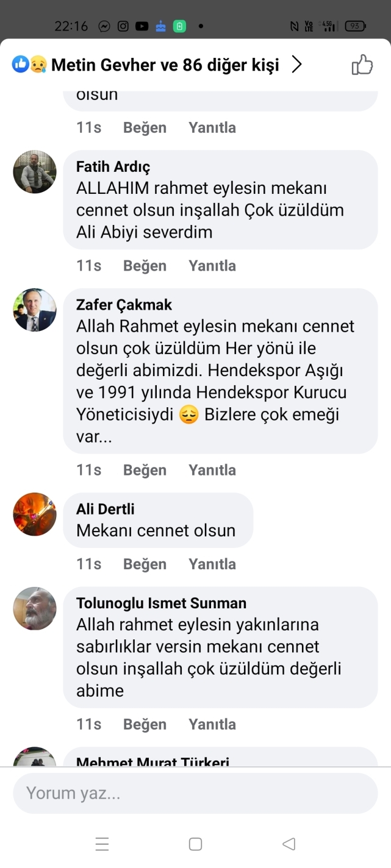Open Zafer Çakmak's profile picture

[x=35, y=310]
